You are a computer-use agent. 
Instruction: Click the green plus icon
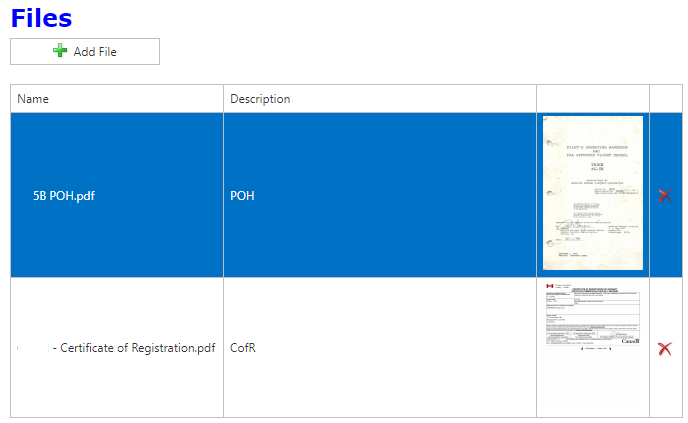pos(61,51)
